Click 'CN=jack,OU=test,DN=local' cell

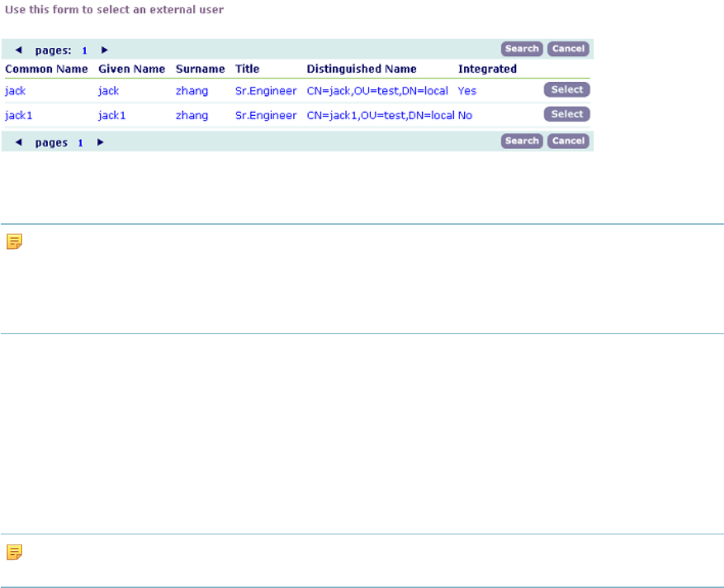377,91
